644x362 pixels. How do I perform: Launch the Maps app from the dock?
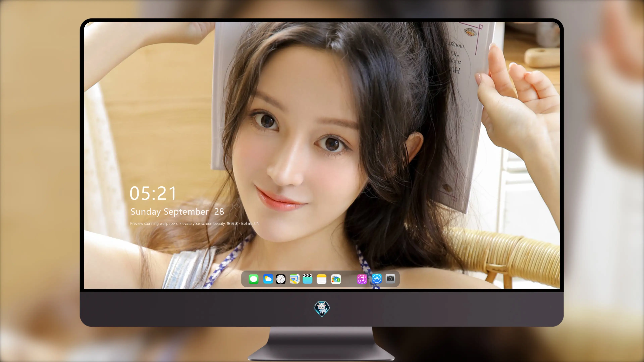click(294, 279)
